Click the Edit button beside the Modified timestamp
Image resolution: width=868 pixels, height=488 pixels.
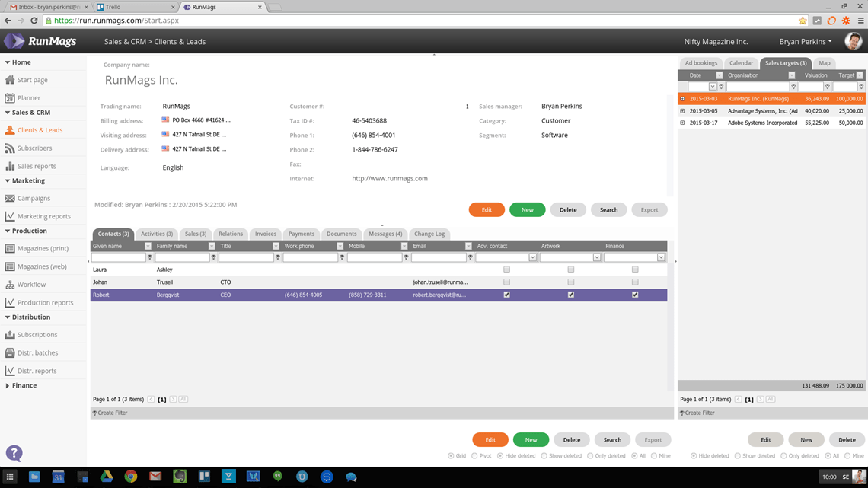487,209
